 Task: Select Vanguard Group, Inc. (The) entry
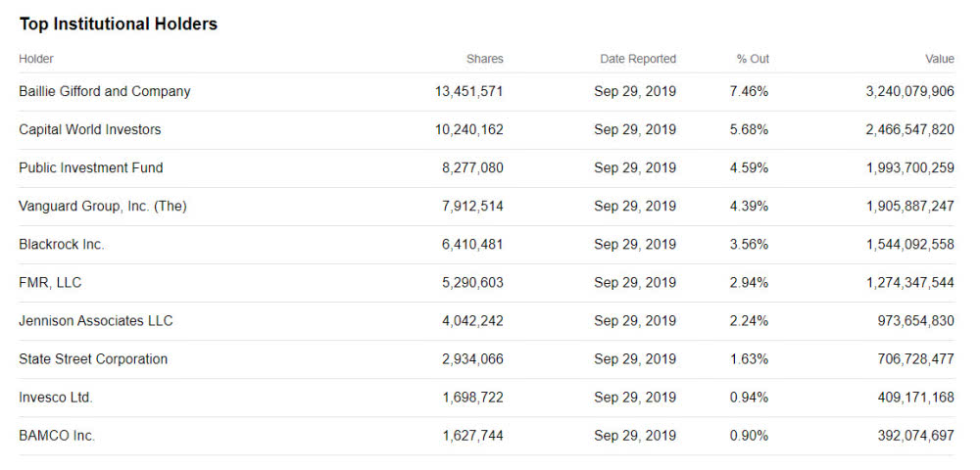[103, 206]
